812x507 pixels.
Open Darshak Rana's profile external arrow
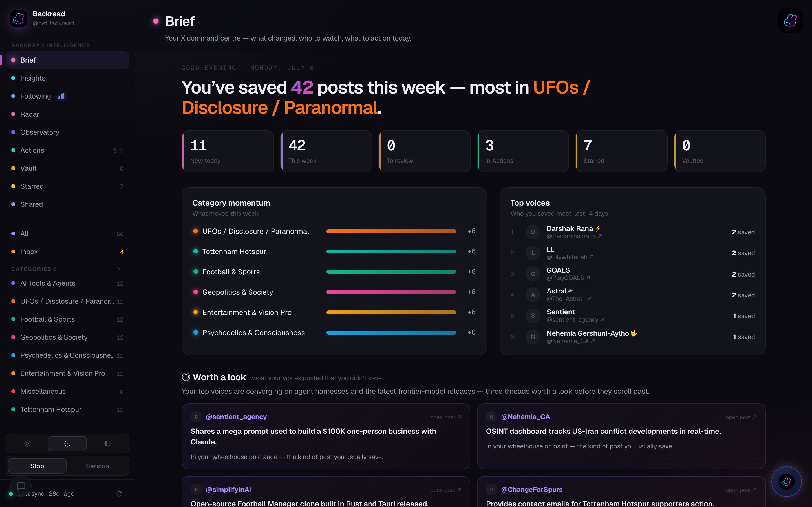(x=600, y=236)
